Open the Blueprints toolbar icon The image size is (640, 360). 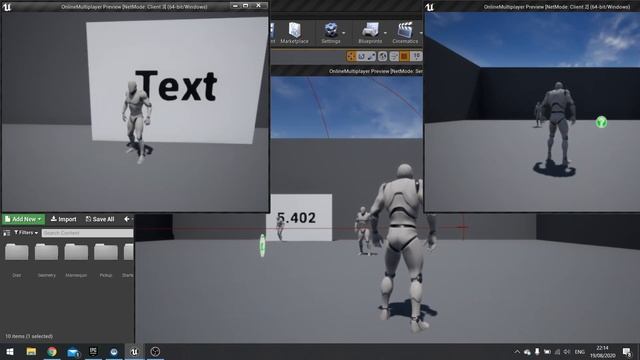click(x=370, y=33)
